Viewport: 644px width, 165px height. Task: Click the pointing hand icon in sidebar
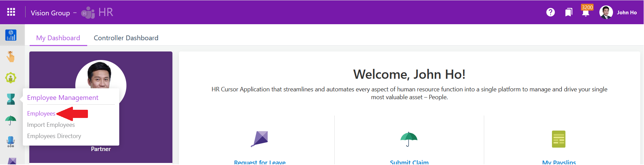pos(11,57)
